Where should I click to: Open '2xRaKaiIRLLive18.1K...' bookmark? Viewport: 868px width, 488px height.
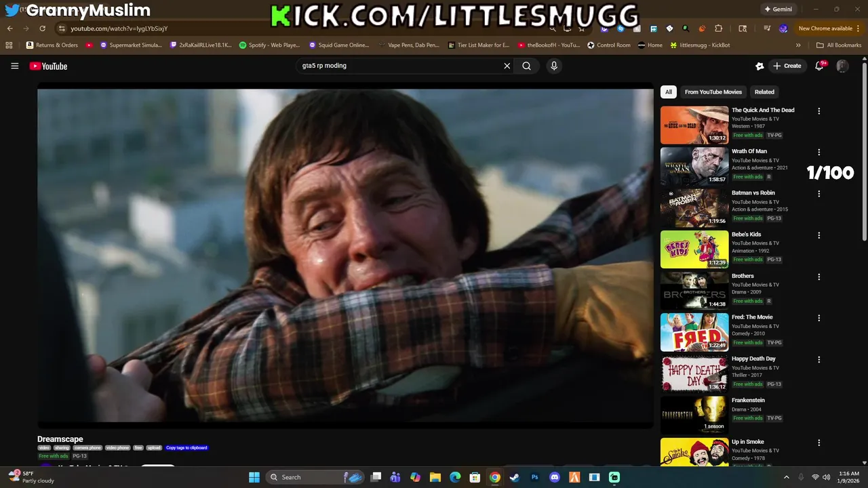pos(201,45)
